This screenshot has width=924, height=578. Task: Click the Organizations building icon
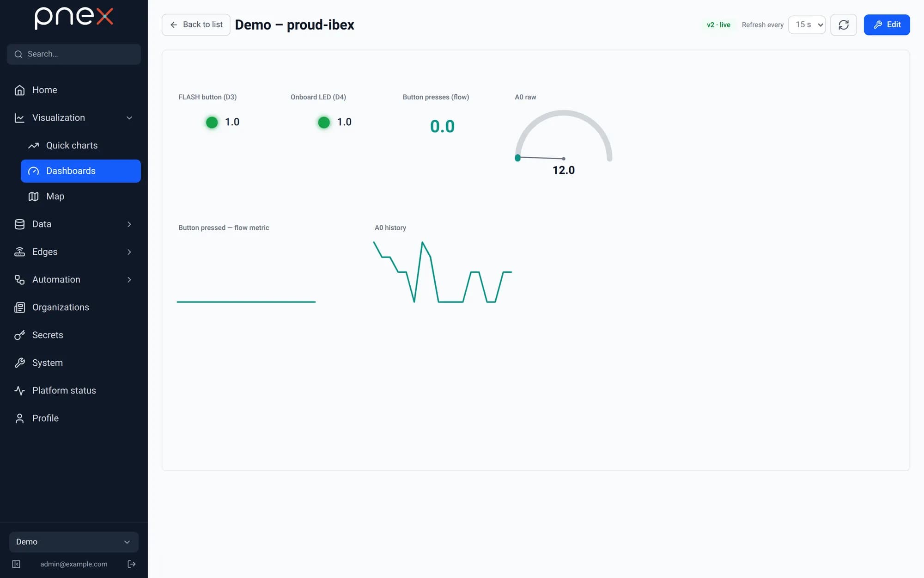19,307
